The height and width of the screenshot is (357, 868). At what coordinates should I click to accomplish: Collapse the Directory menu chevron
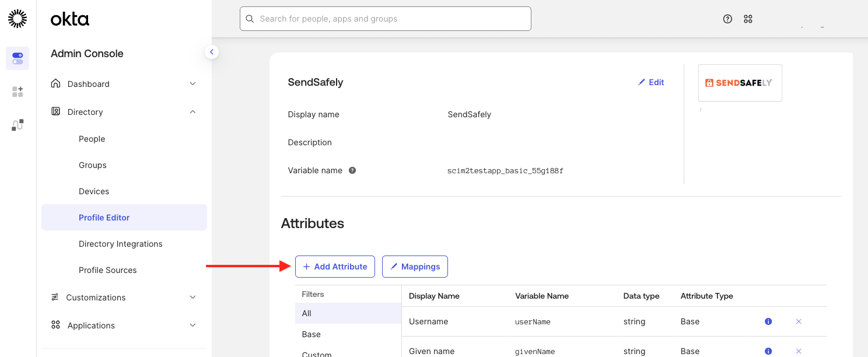192,112
